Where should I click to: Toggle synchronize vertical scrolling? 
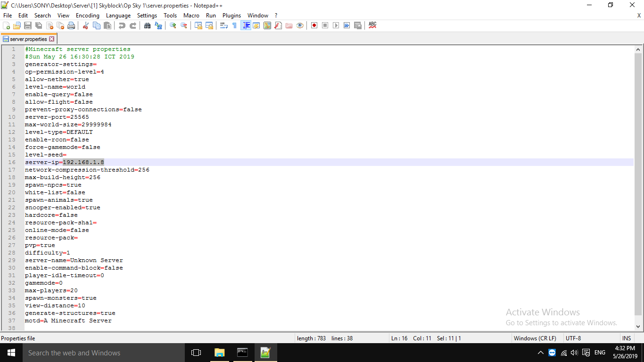coord(198,25)
